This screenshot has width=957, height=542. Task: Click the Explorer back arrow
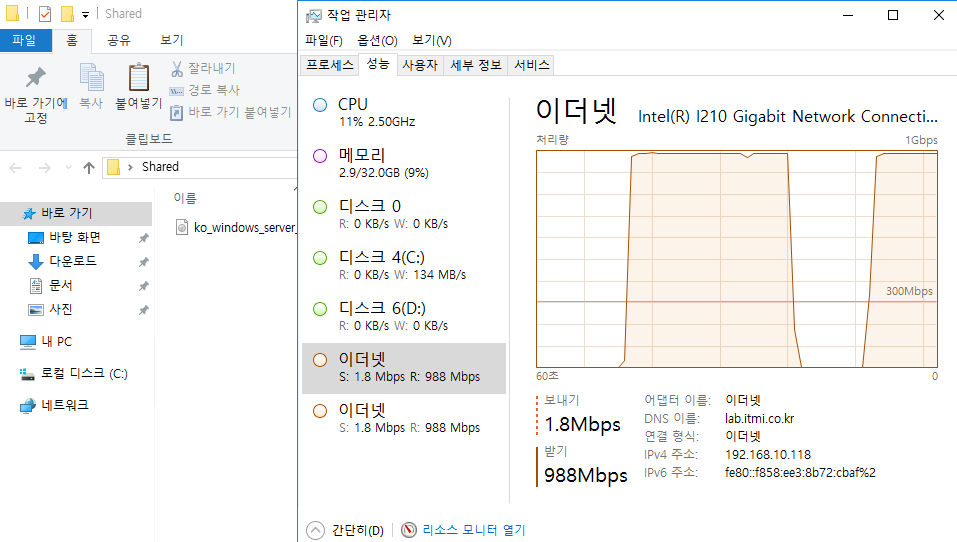(x=15, y=167)
